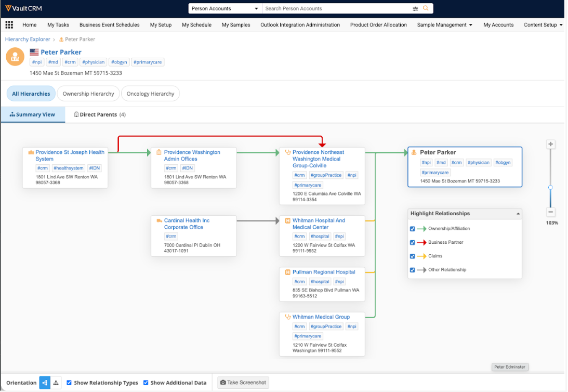The height and width of the screenshot is (392, 568).
Task: Click the zoom slider handle
Action: [x=550, y=187]
